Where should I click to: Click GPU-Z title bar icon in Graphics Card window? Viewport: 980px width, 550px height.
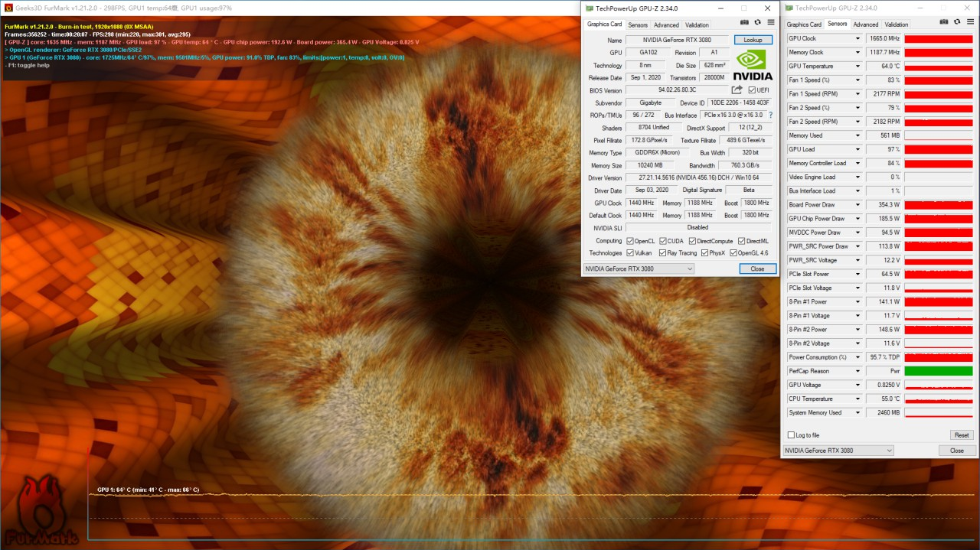point(589,8)
